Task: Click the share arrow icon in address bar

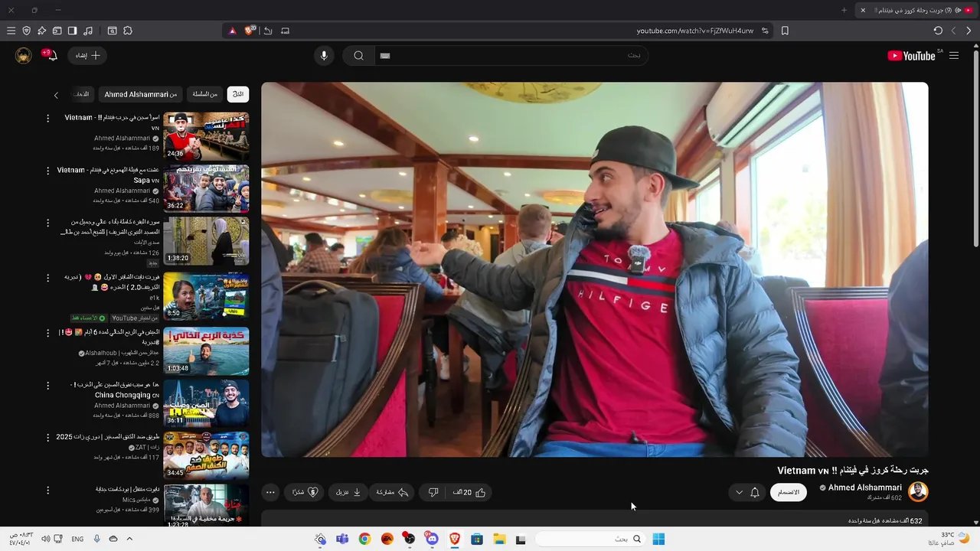Action: point(268,31)
